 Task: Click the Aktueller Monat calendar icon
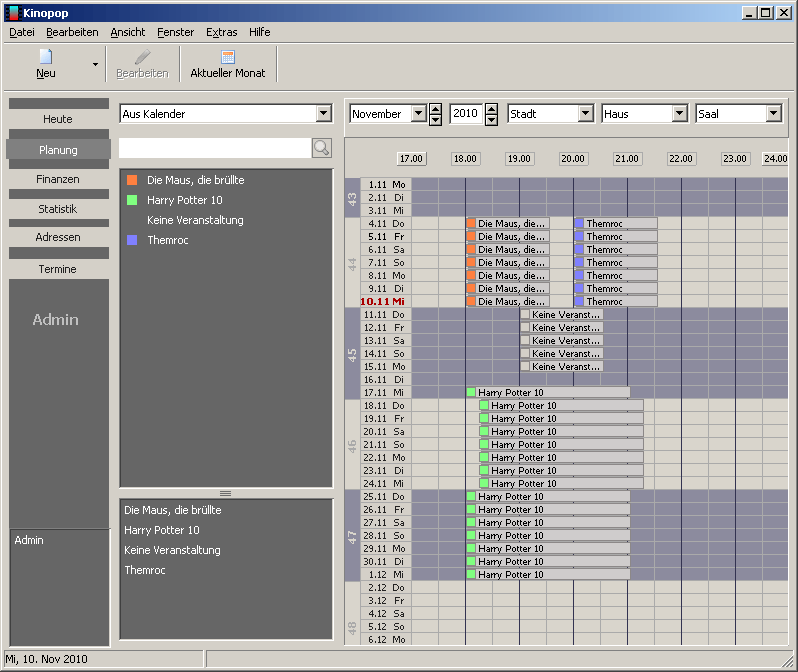228,57
